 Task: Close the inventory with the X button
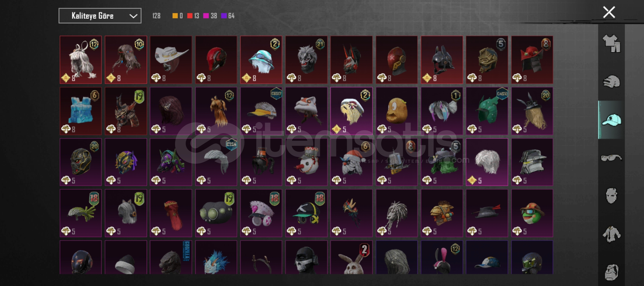coord(609,12)
